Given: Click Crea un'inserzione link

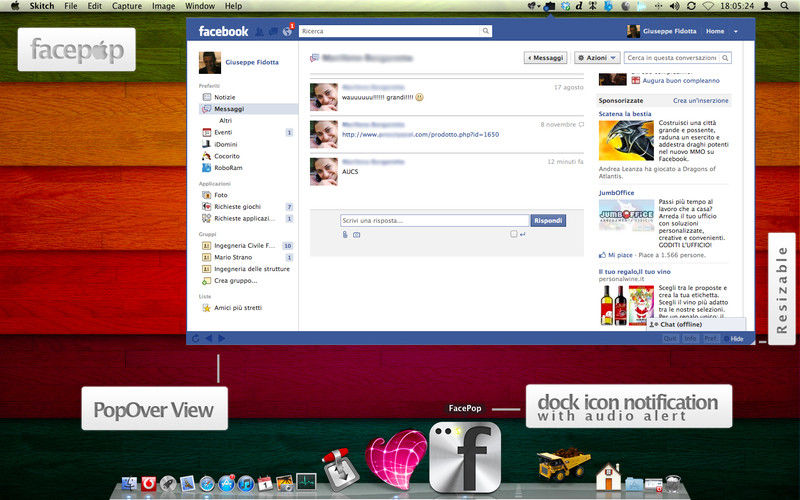Looking at the screenshot, I should point(701,101).
